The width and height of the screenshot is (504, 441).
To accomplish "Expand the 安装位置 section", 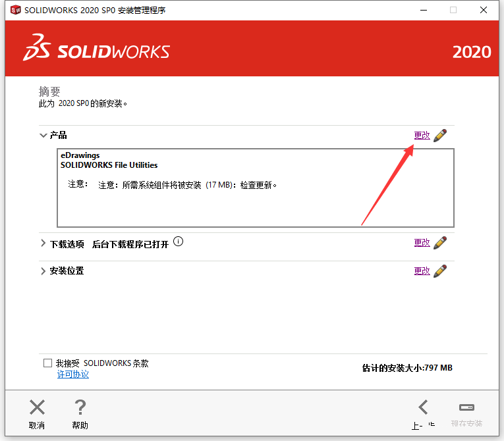I will pos(43,271).
